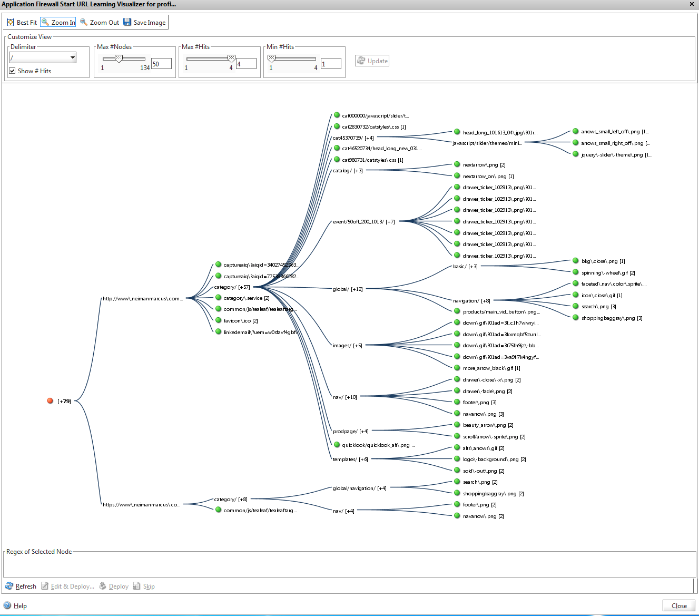
Task: Select the green favicon.ico node
Action: point(218,320)
